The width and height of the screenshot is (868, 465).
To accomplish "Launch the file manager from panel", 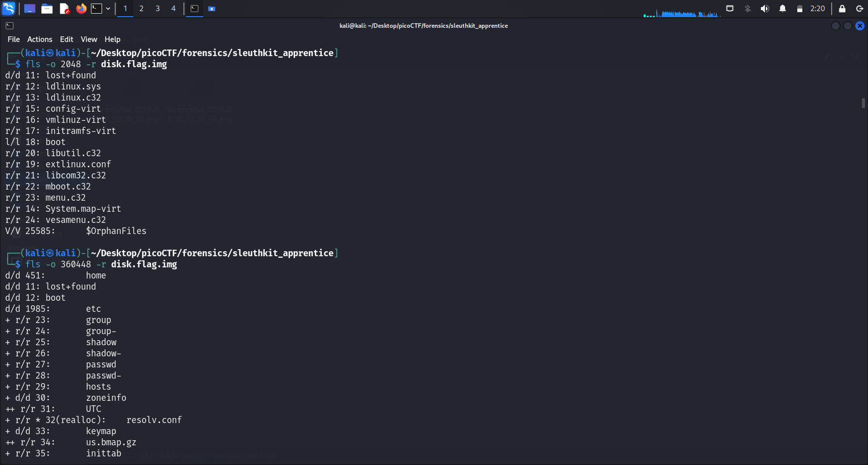I will (x=47, y=9).
